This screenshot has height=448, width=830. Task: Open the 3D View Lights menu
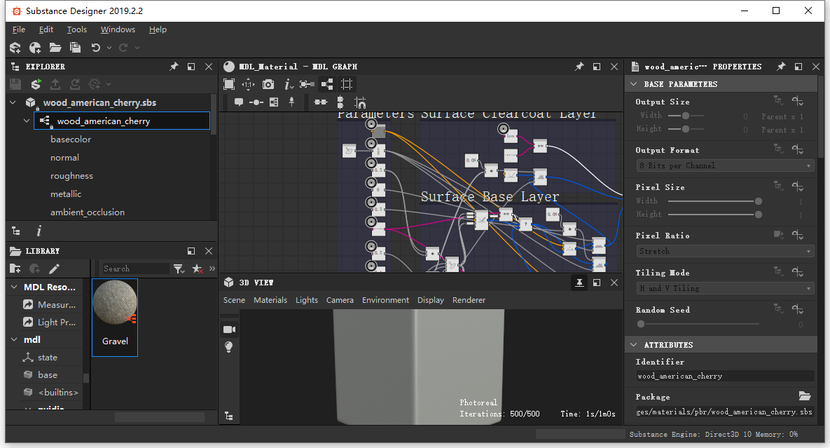pos(306,300)
